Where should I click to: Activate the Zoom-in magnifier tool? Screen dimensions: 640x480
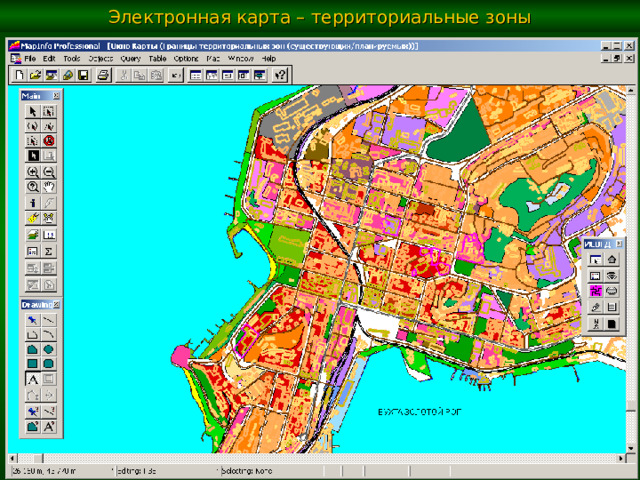pos(33,172)
